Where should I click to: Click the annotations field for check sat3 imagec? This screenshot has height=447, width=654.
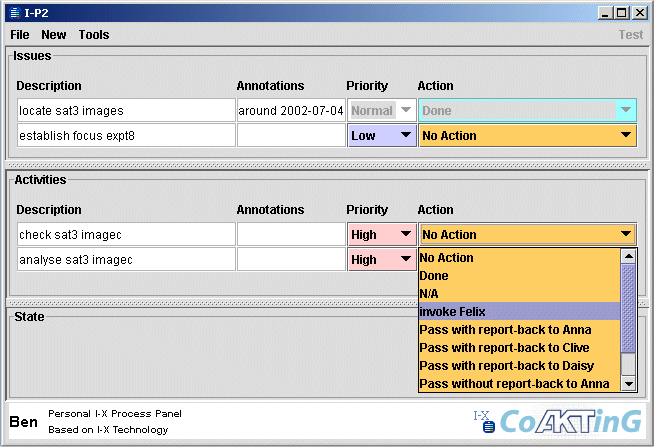coord(290,235)
